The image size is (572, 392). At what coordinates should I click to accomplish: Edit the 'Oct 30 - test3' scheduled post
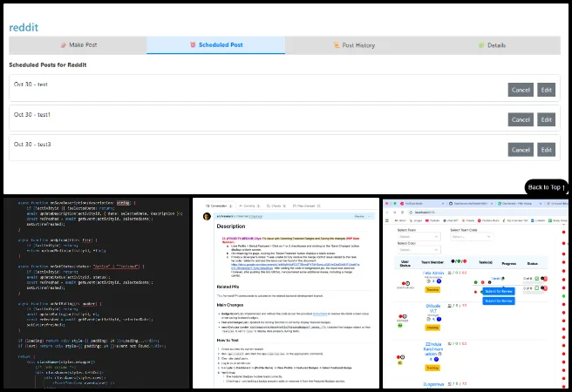(x=546, y=149)
